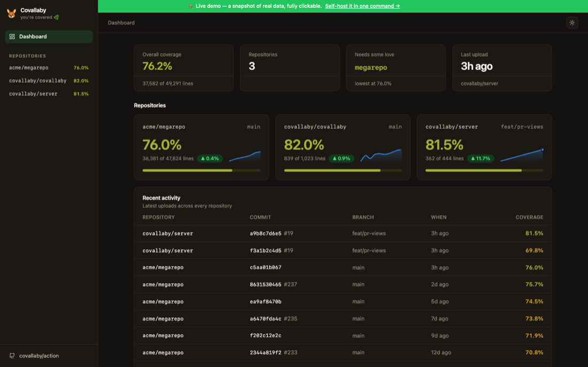This screenshot has width=588, height=367.
Task: Click feat/pr-views label on covallaby/server card
Action: 522,127
